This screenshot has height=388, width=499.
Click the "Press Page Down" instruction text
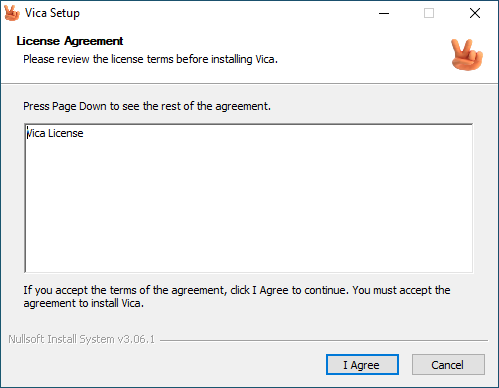tap(147, 106)
